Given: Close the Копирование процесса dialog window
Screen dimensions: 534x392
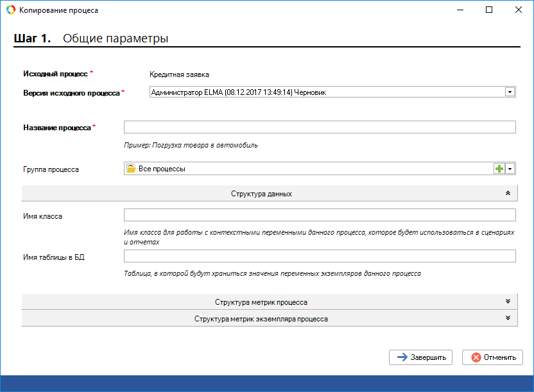Looking at the screenshot, I should click(518, 10).
